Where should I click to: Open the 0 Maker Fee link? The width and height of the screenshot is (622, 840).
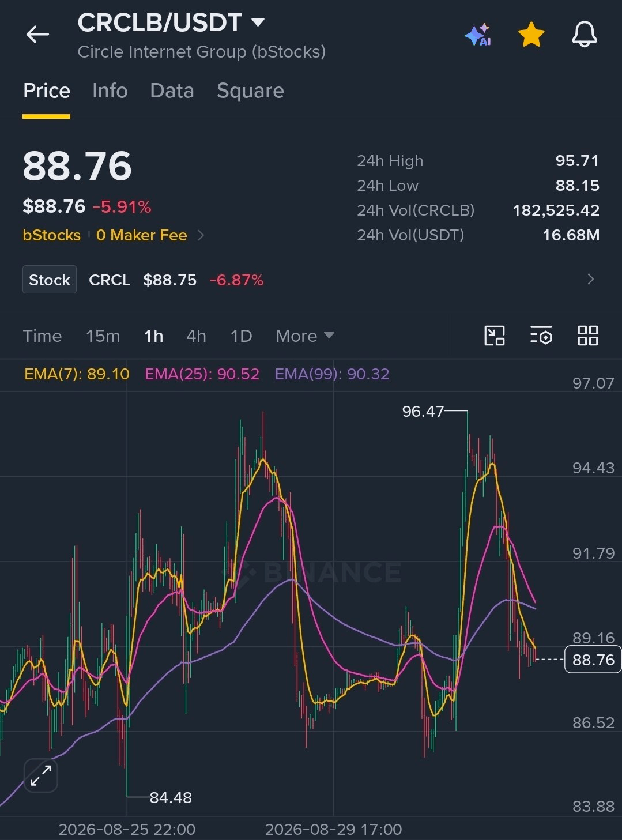pyautogui.click(x=142, y=235)
